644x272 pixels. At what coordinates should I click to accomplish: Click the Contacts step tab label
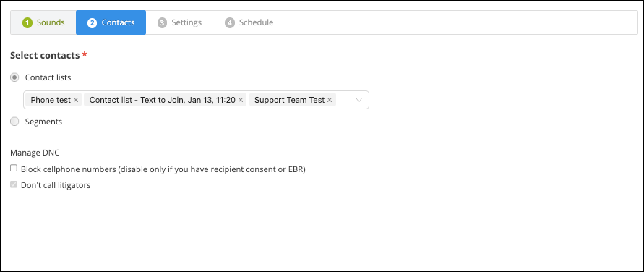[119, 22]
